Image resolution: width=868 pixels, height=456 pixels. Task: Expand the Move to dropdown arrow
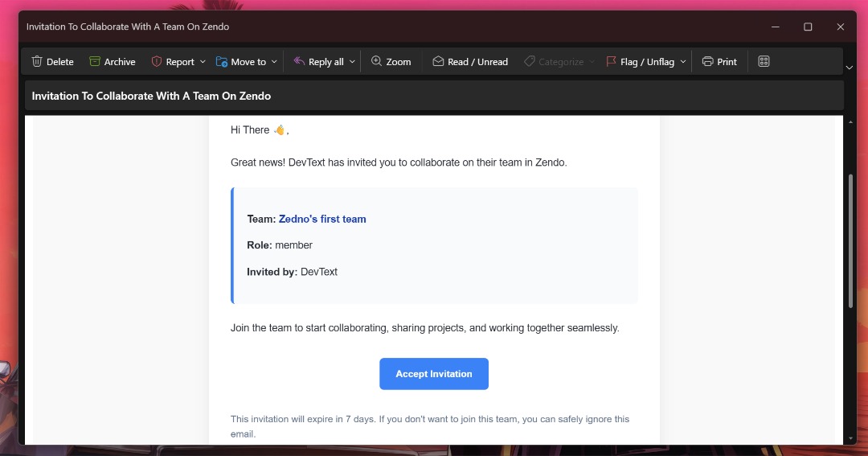pyautogui.click(x=274, y=61)
